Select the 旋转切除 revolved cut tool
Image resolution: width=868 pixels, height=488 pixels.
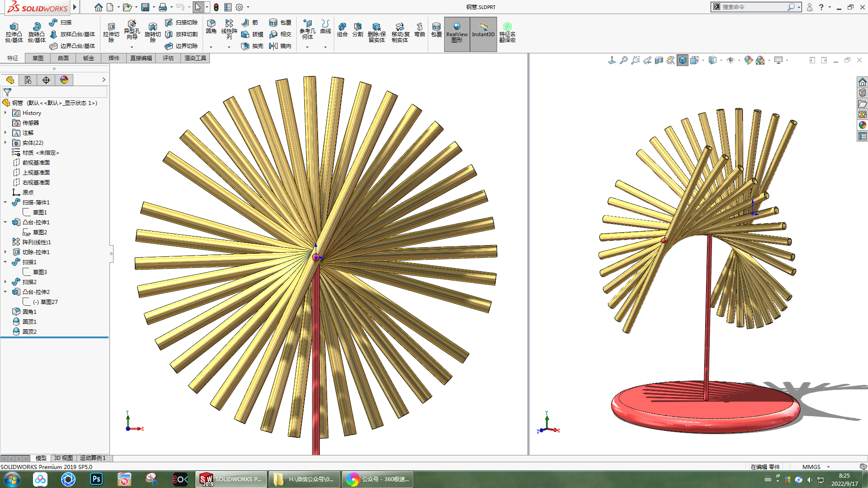(x=152, y=33)
